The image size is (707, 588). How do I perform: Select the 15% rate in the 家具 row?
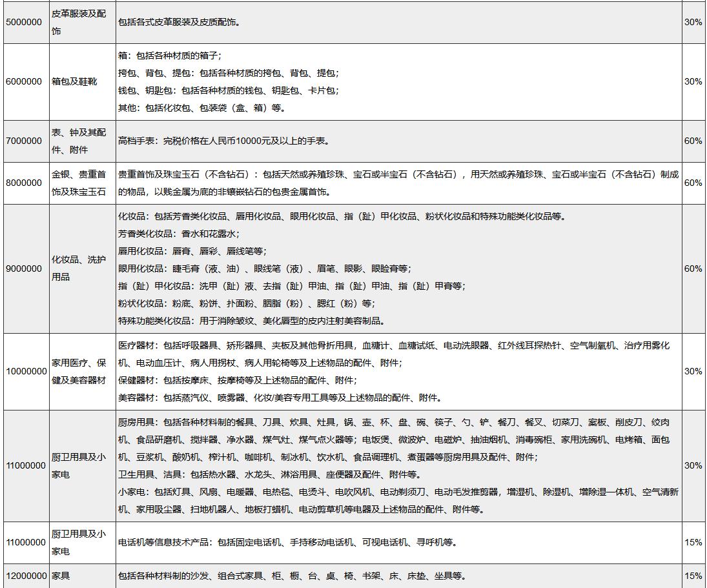(693, 576)
